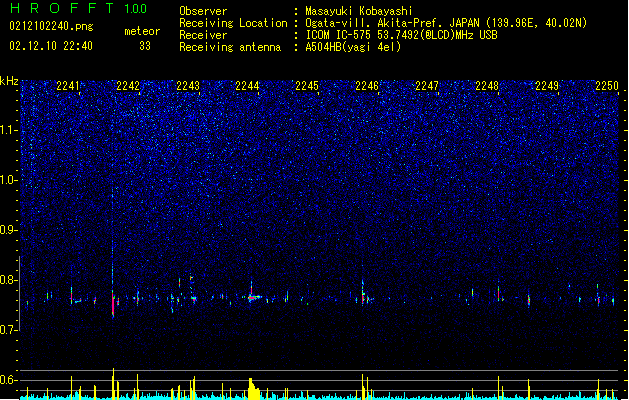Click the 2250 time marker
Image resolution: width=629 pixels, height=400 pixels.
point(607,86)
